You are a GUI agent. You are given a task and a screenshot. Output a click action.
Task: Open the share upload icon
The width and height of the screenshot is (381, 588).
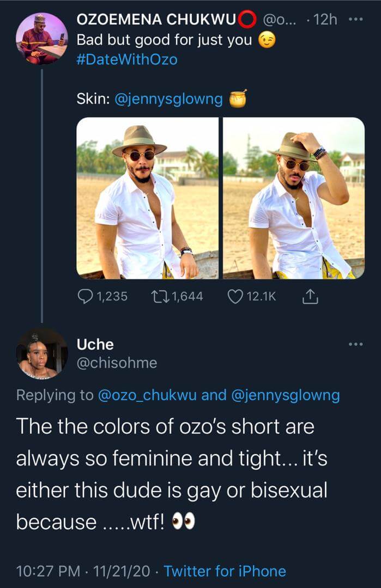pyautogui.click(x=311, y=296)
